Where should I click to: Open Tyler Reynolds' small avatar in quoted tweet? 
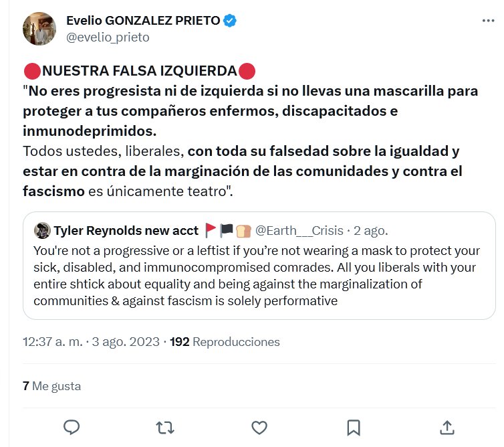pos(42,230)
